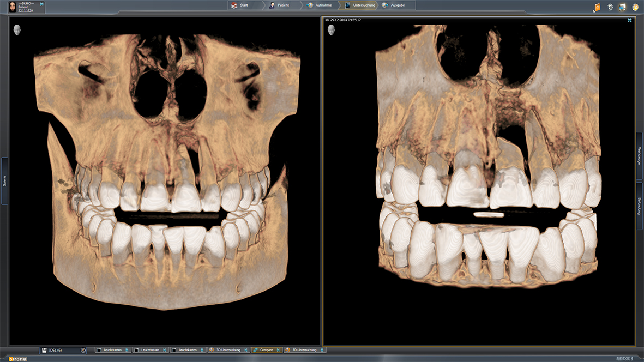Close the Compare workspace tab
This screenshot has width=644, height=362.
278,350
